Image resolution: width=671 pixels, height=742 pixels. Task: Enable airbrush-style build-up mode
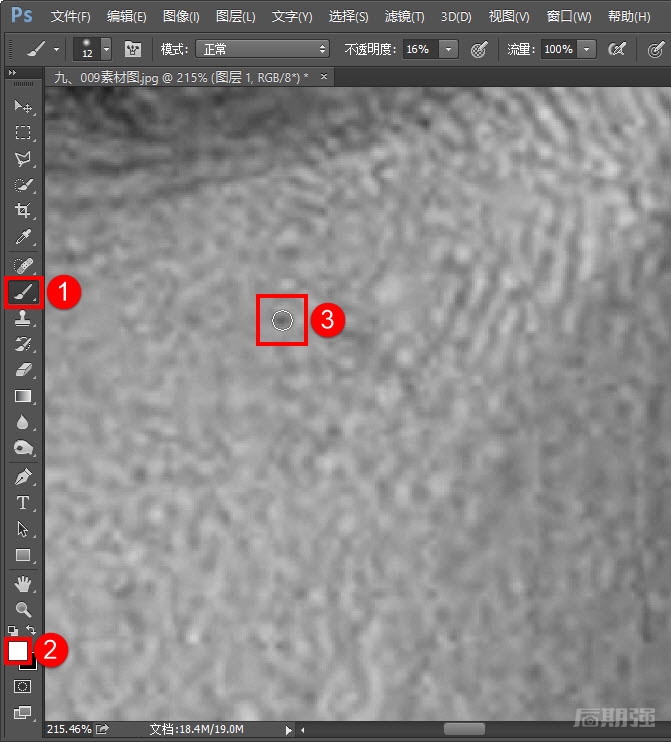tap(617, 49)
